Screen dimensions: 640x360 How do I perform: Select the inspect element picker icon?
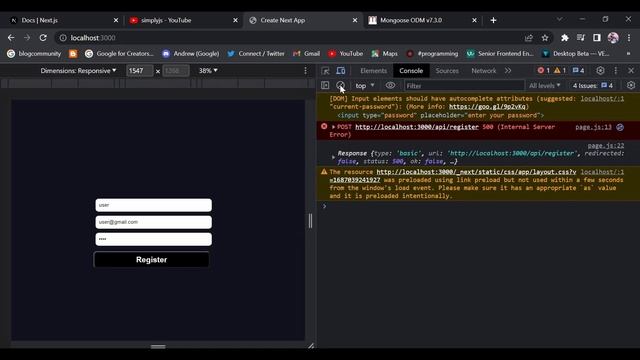(325, 71)
